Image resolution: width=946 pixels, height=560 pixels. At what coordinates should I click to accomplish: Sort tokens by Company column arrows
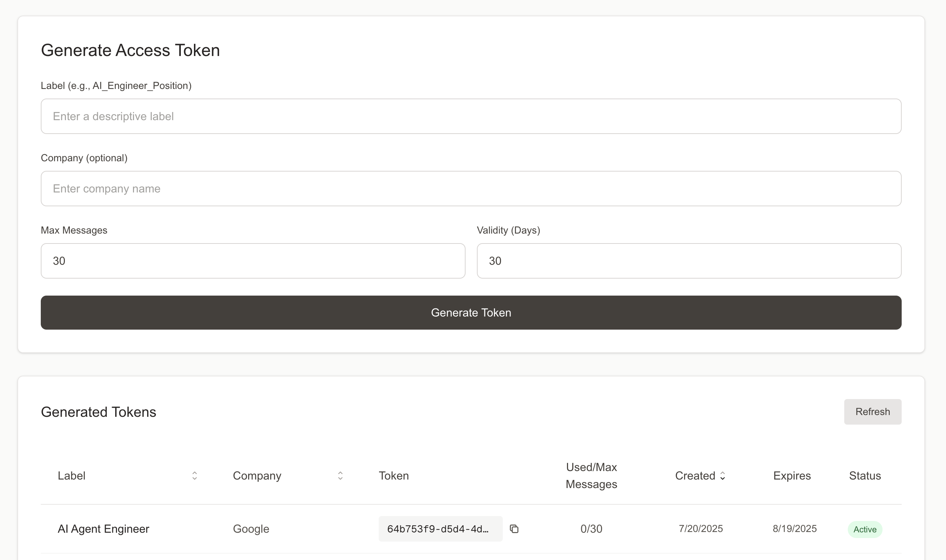point(340,476)
